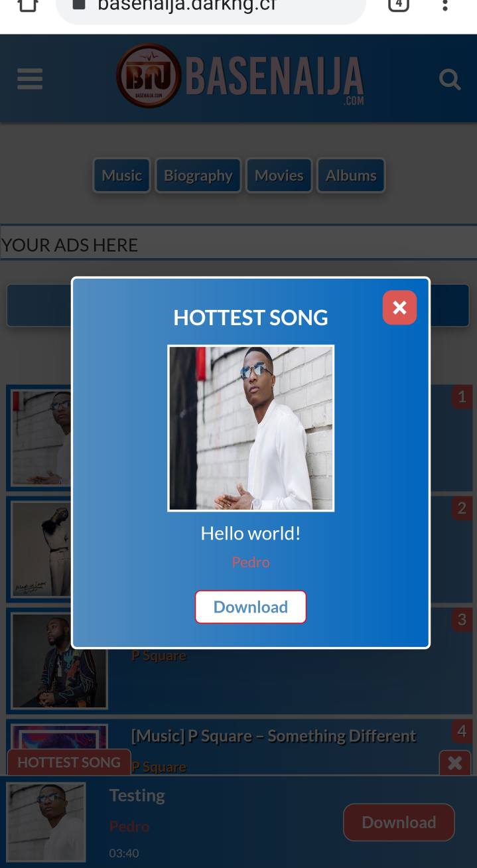Download the Hello world! song in popup
Screen dimensions: 477x868
tap(251, 607)
